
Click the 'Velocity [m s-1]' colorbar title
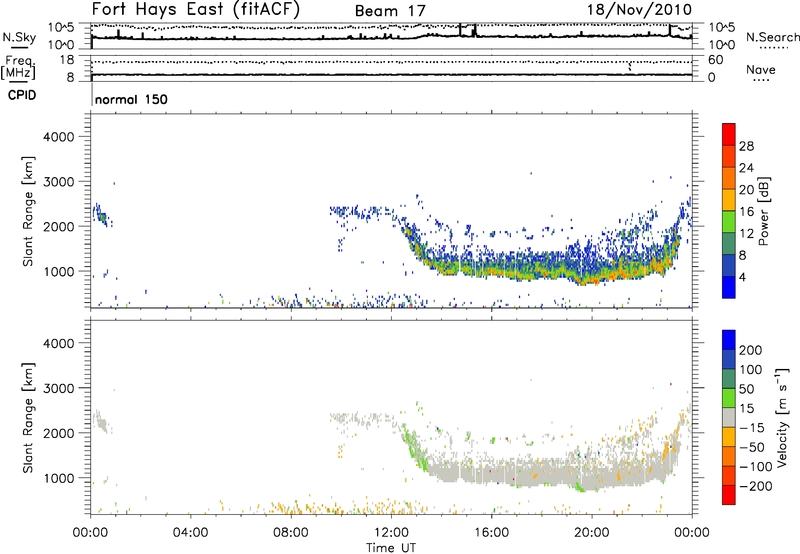point(782,417)
